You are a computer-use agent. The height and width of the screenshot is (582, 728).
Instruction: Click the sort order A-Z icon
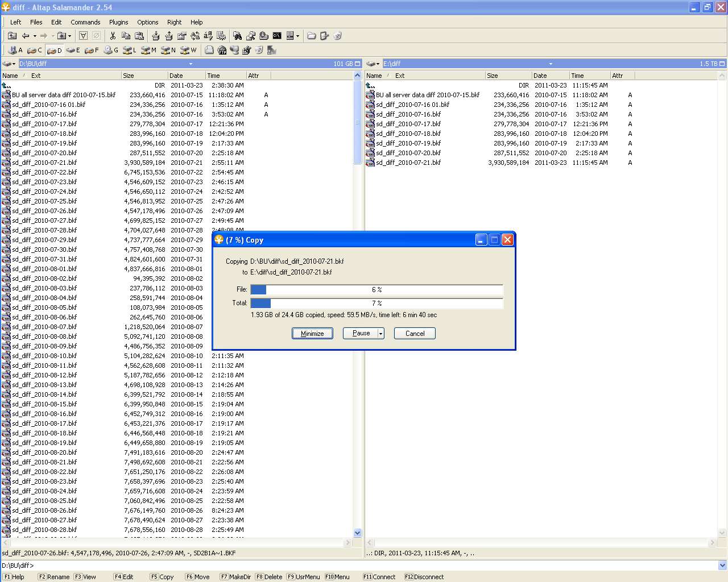click(x=208, y=36)
